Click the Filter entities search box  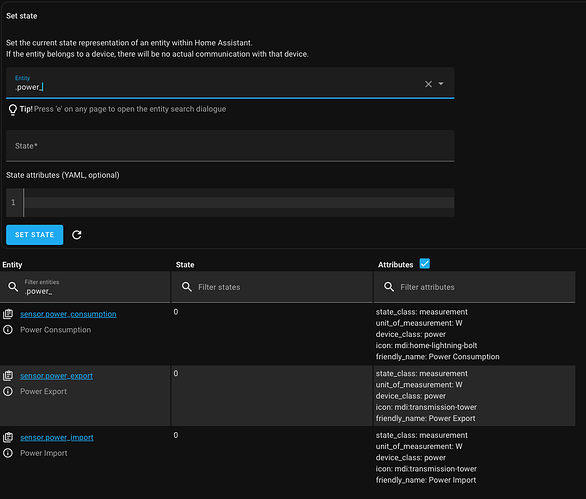(85, 287)
